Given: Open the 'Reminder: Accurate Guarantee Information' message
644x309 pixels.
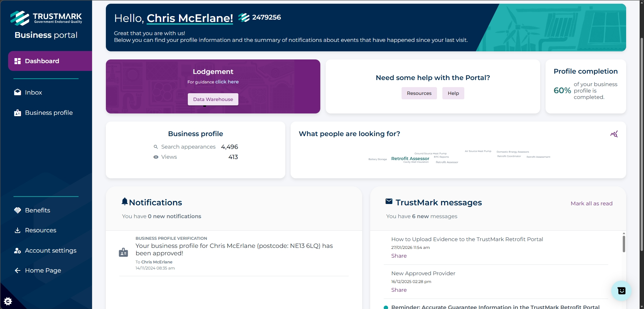Looking at the screenshot, I should coord(495,307).
